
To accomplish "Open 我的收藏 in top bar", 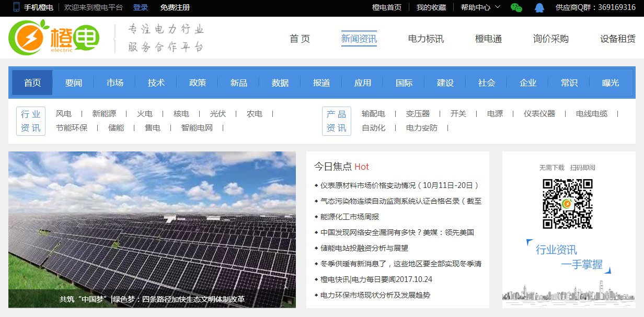I will point(431,7).
